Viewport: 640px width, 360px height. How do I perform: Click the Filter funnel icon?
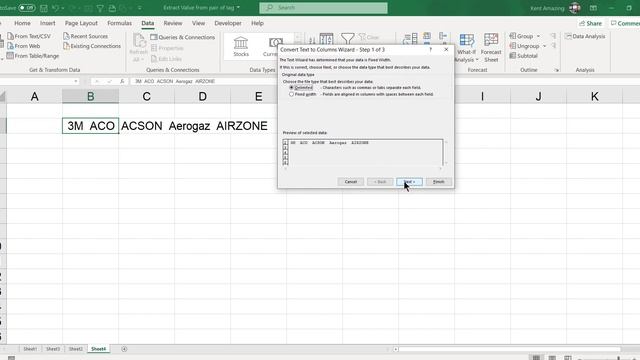[347, 39]
